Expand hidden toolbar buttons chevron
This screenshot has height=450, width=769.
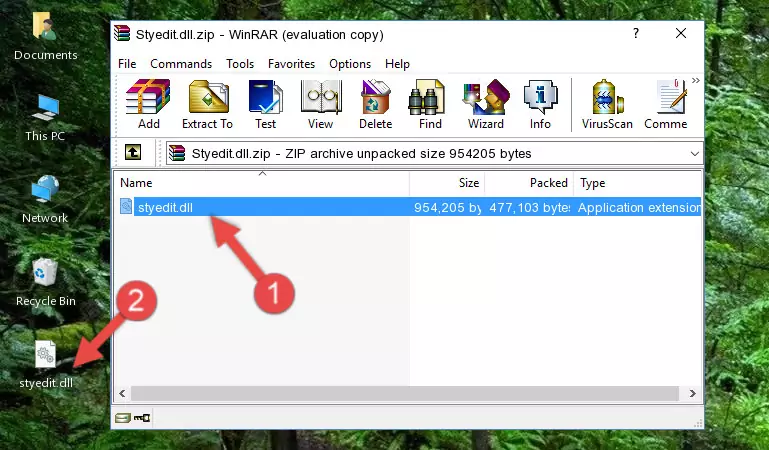[x=695, y=80]
